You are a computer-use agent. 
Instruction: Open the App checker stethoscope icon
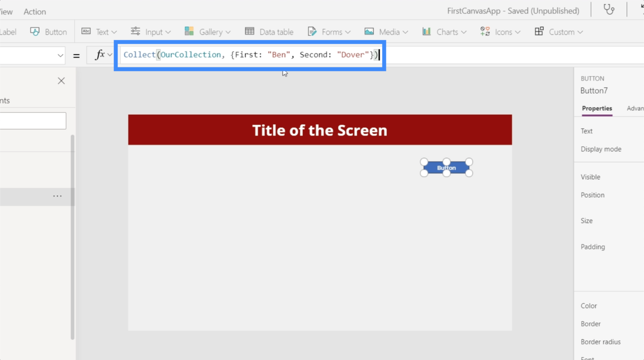pyautogui.click(x=609, y=9)
